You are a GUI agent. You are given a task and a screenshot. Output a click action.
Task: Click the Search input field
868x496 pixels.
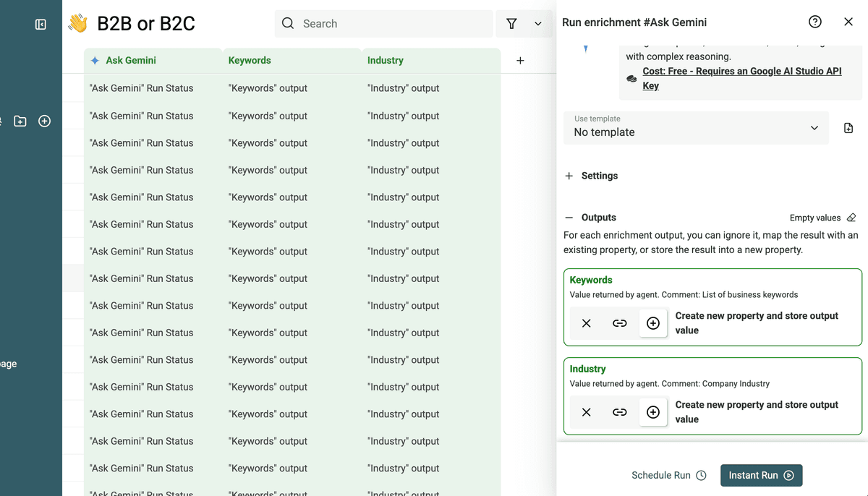pos(384,24)
